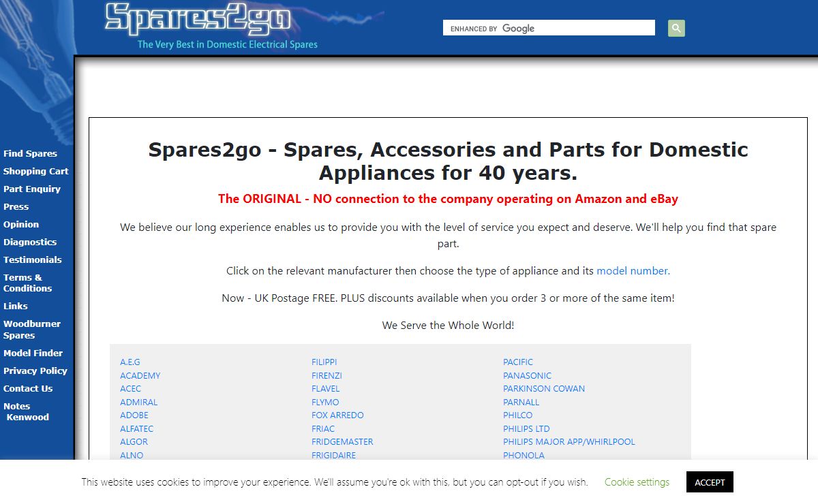Open Find Spares in the sidebar
This screenshot has height=504, width=818.
(x=30, y=154)
